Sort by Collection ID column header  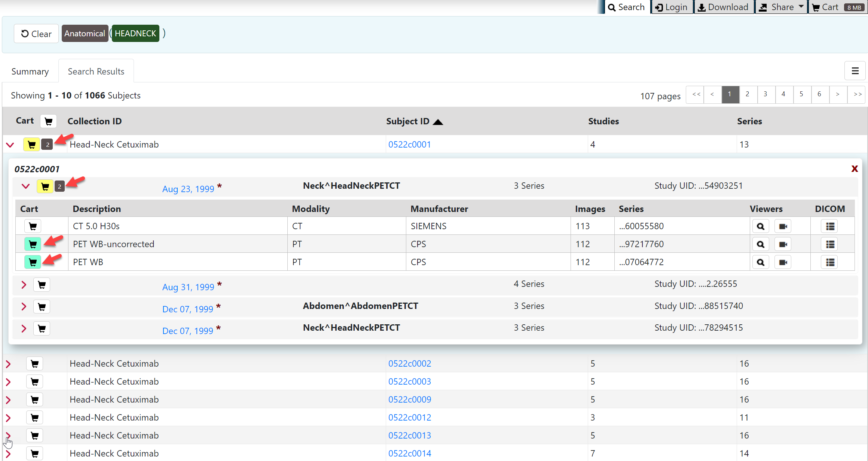coord(94,121)
